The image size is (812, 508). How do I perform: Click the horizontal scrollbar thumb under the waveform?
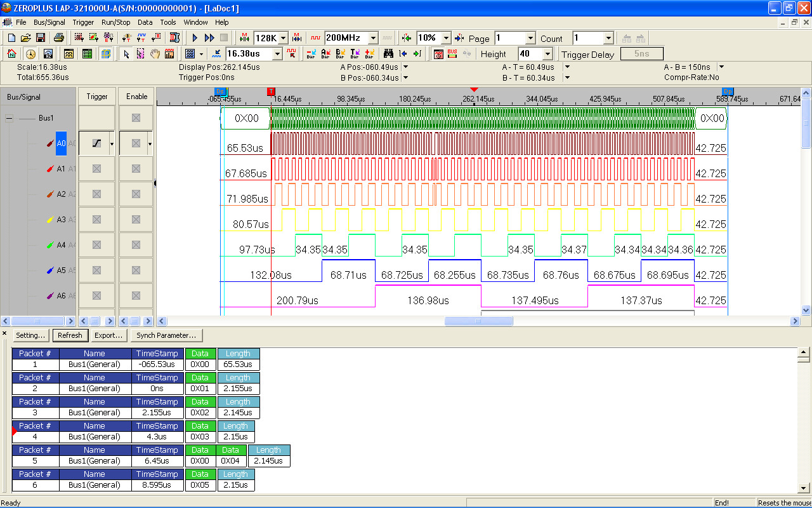coord(478,321)
